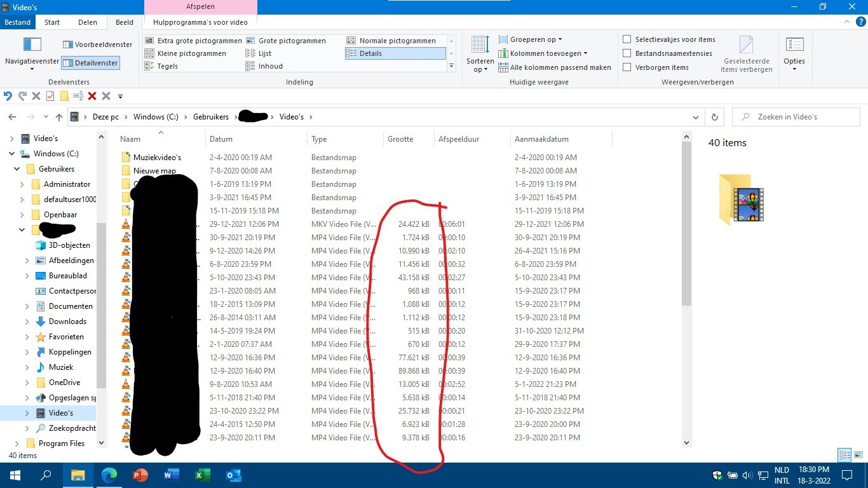Open the notification center icon
This screenshot has width=868, height=488.
(847, 475)
